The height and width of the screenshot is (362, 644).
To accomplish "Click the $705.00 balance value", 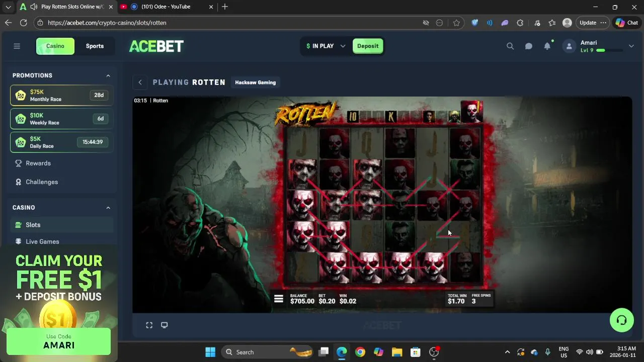I will click(302, 301).
